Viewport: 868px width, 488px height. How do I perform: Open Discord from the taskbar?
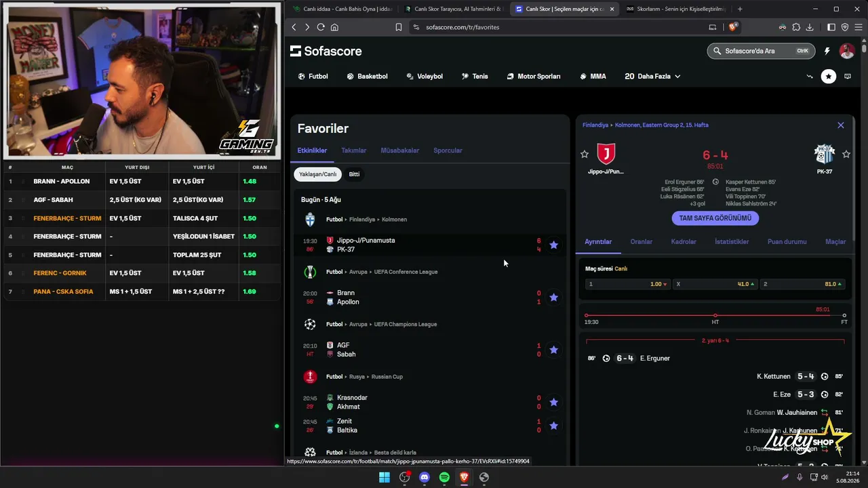coord(425,477)
